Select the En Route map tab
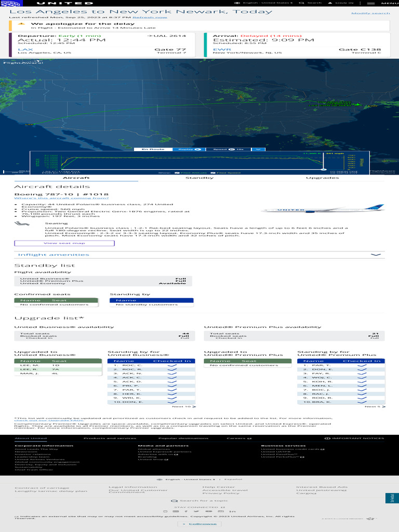 [153, 149]
